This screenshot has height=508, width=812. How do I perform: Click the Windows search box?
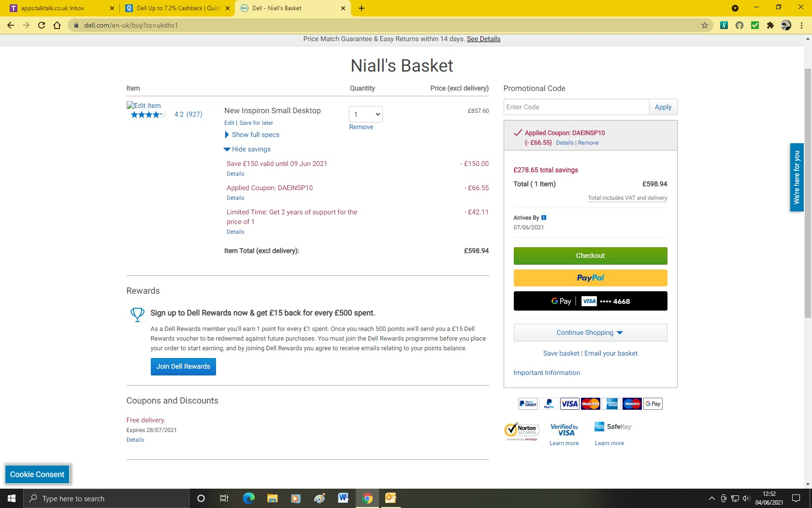106,498
